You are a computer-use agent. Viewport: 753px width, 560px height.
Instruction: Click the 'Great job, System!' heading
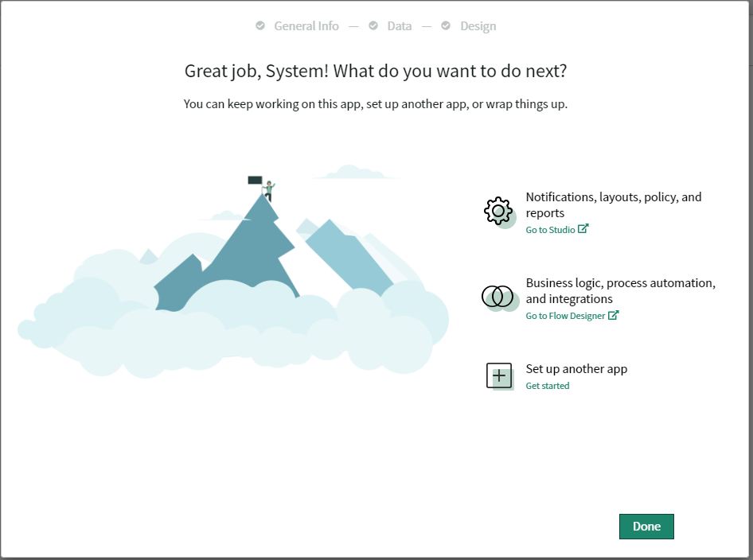[376, 71]
